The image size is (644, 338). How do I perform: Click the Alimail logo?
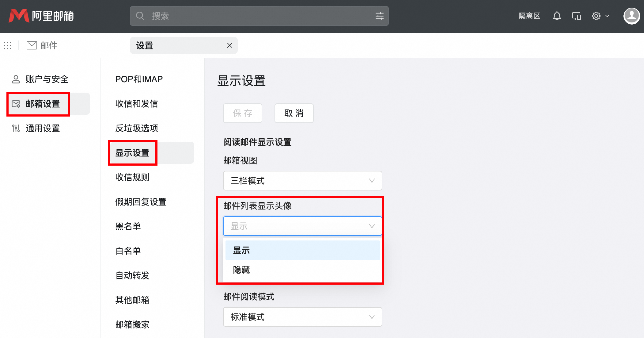41,16
